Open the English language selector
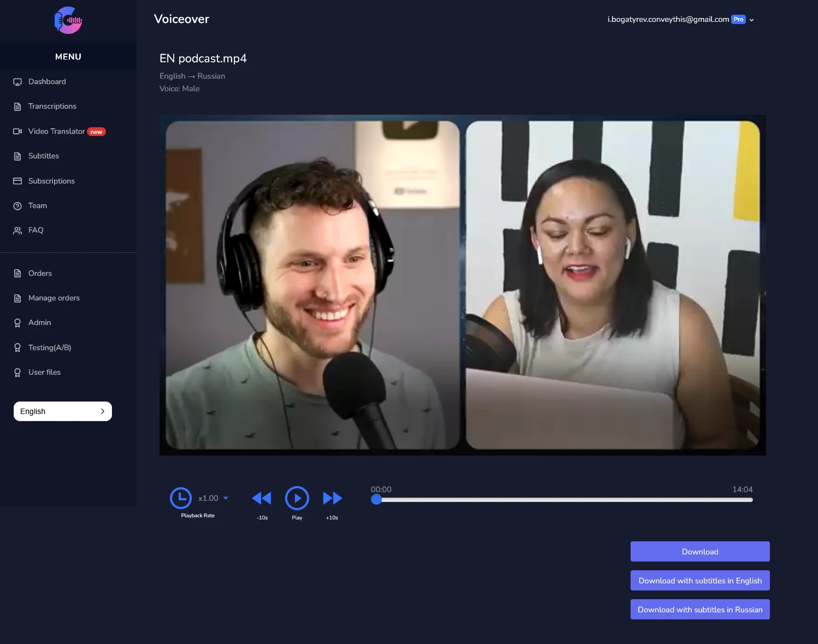 click(63, 411)
